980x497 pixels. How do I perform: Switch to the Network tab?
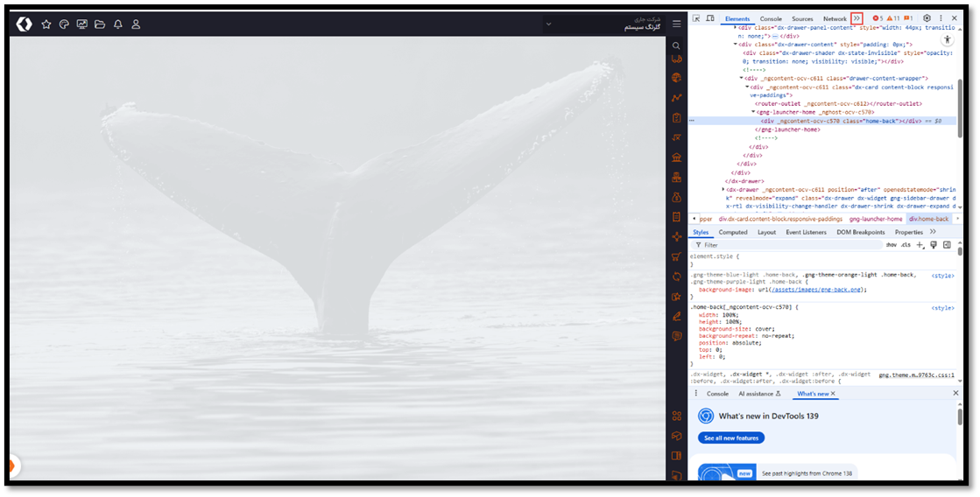coord(835,18)
